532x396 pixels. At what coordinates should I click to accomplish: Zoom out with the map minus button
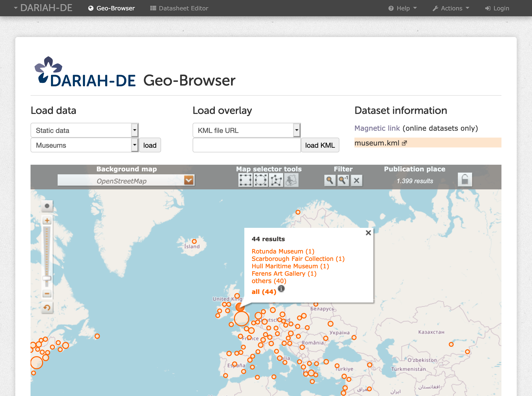click(47, 294)
